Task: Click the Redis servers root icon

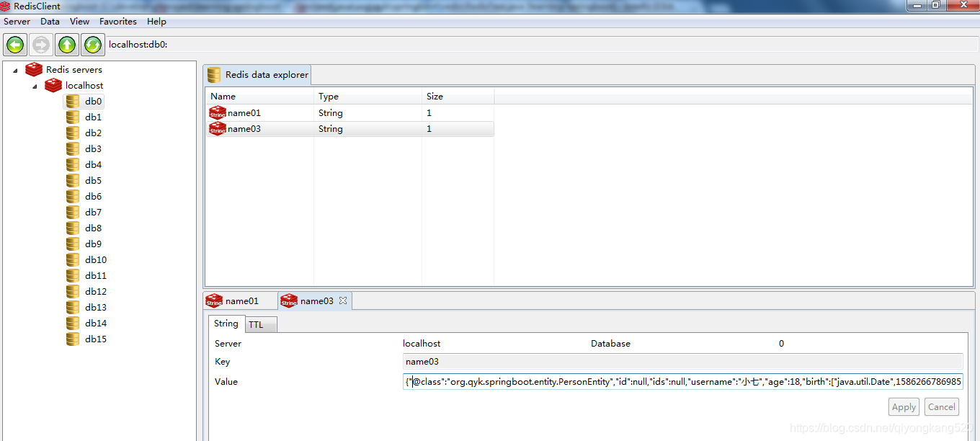Action: (34, 69)
